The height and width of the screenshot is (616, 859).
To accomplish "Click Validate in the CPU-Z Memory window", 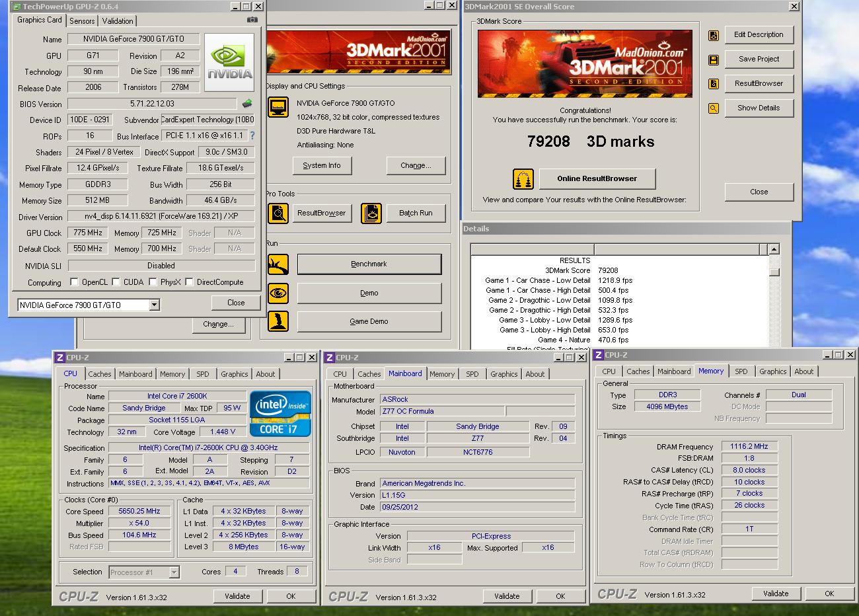I will pyautogui.click(x=776, y=594).
